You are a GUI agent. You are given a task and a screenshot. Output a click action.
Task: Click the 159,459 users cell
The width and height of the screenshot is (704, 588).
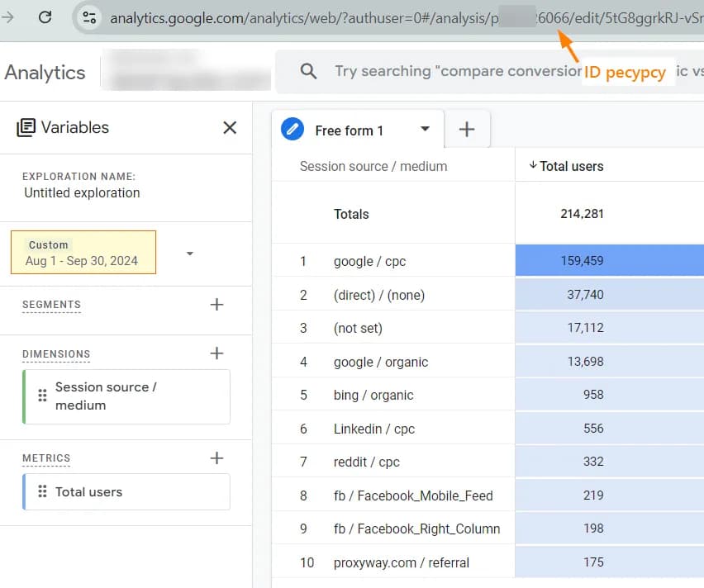pyautogui.click(x=610, y=260)
